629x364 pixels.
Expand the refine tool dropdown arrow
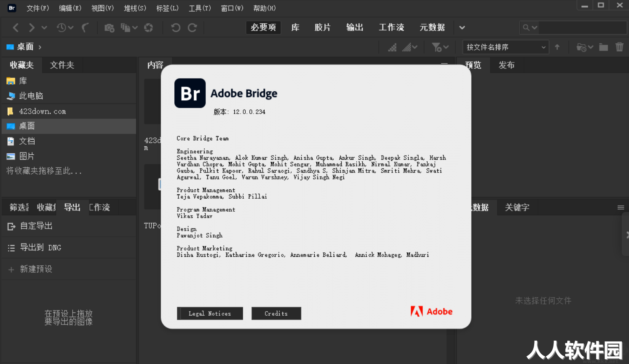click(135, 27)
